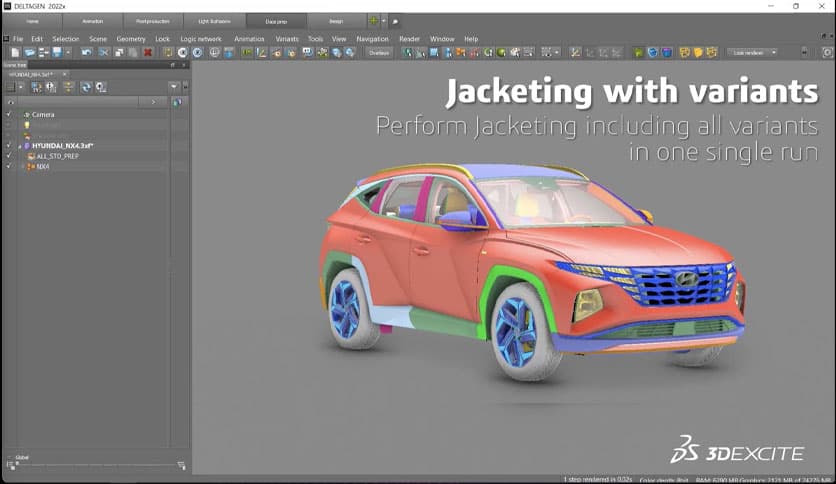The height and width of the screenshot is (484, 836).
Task: Open the Look renderer dropdown
Action: [754, 52]
